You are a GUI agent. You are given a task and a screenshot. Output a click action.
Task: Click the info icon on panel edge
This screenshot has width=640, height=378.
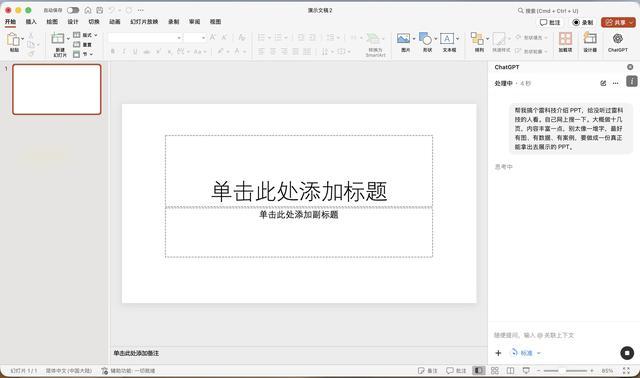(x=631, y=81)
